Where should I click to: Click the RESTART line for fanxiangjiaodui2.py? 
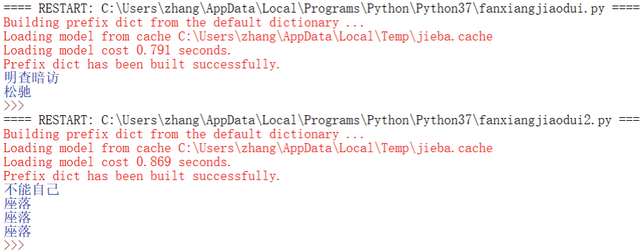click(321, 120)
